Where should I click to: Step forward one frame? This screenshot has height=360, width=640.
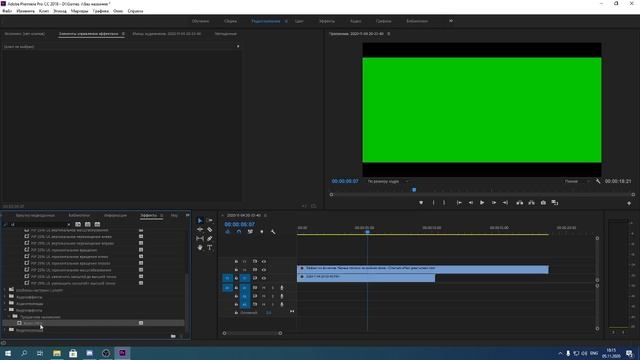[493, 202]
